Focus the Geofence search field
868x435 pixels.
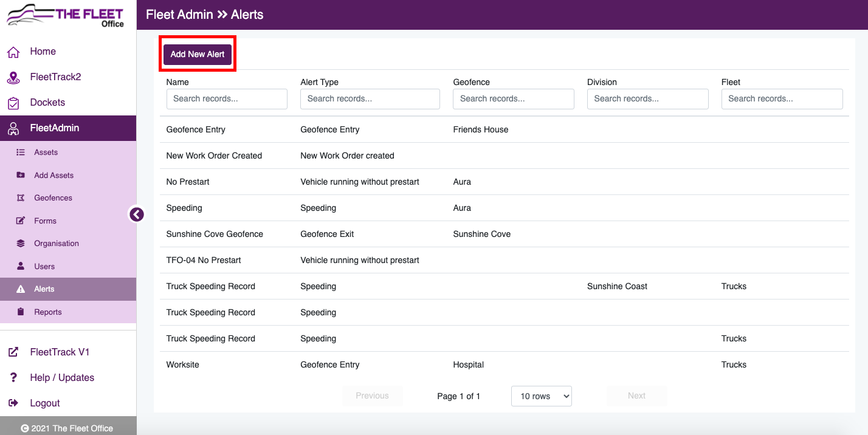(514, 99)
